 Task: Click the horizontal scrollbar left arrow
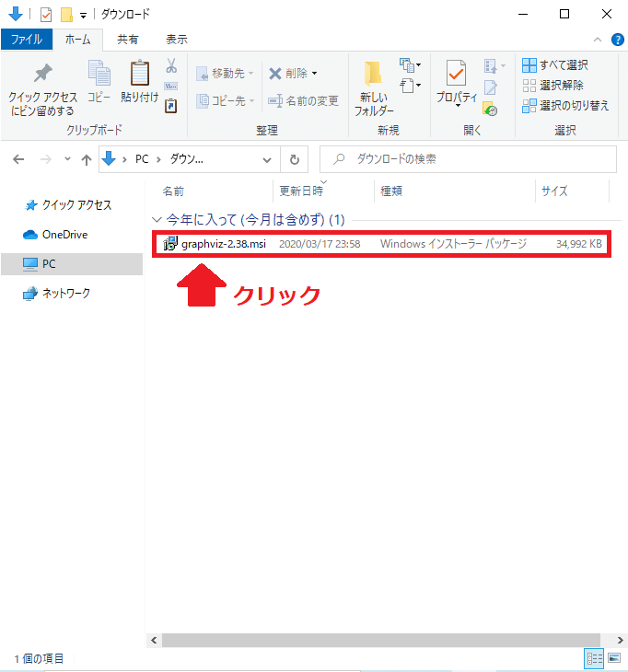(x=154, y=641)
